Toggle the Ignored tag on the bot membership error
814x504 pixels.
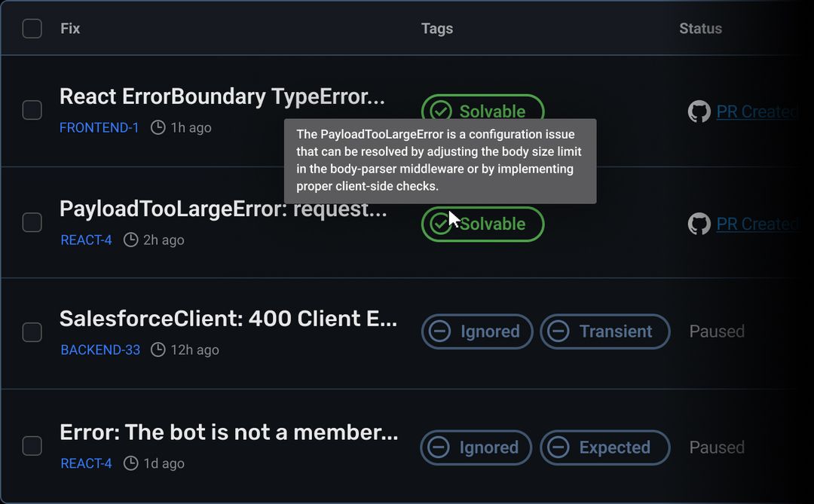(x=476, y=447)
